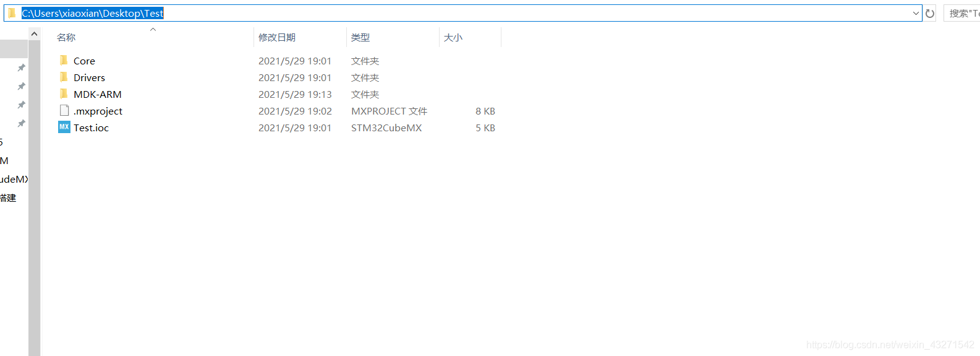
Task: Click the MDK-ARM date 2021/5/29 19:13
Action: click(x=295, y=94)
